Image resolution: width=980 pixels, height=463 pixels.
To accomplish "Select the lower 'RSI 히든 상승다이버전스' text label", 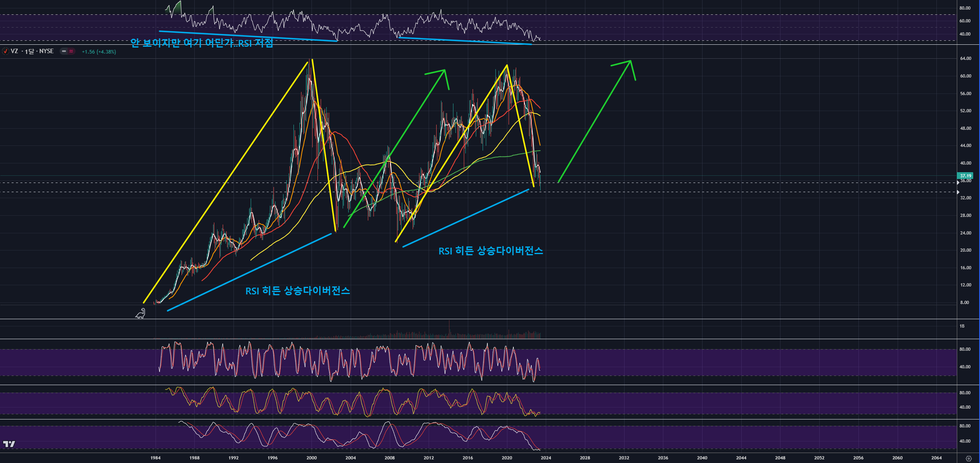I will point(297,291).
